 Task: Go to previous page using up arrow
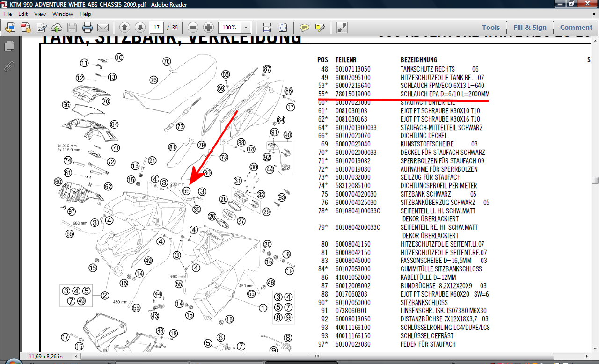124,27
